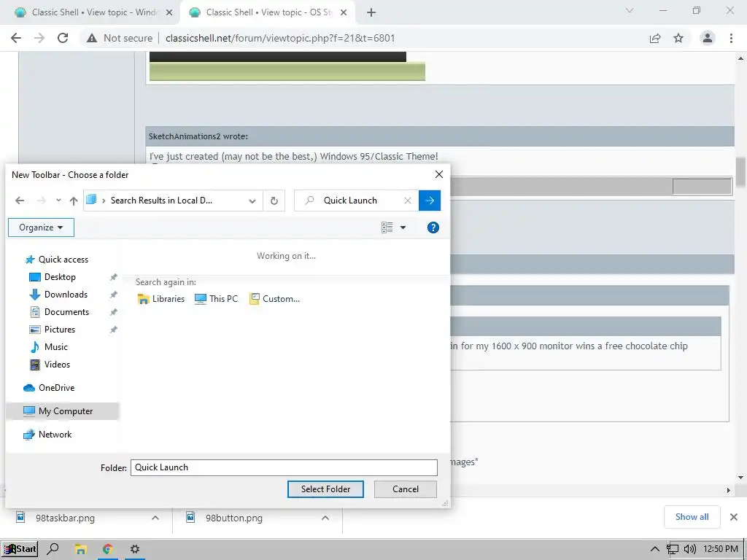Image resolution: width=747 pixels, height=560 pixels.
Task: Open Chrome three-dot menu
Action: 731,38
